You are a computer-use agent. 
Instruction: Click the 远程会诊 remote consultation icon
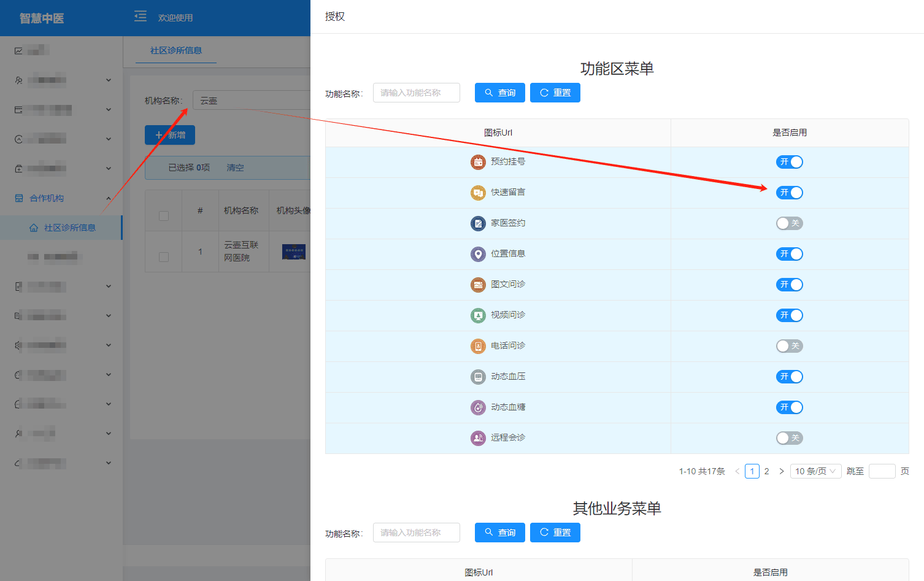(477, 437)
